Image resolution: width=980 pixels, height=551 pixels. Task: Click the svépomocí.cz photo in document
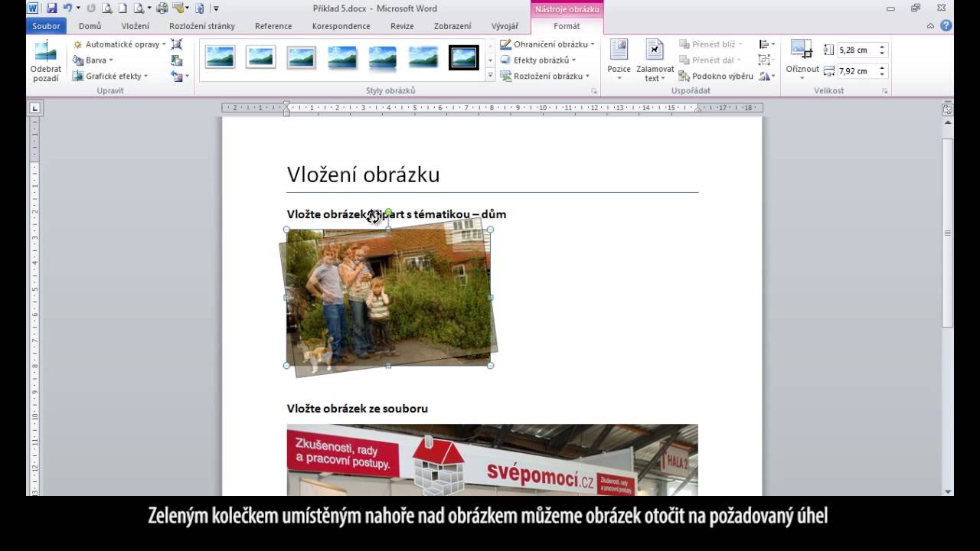click(x=492, y=460)
